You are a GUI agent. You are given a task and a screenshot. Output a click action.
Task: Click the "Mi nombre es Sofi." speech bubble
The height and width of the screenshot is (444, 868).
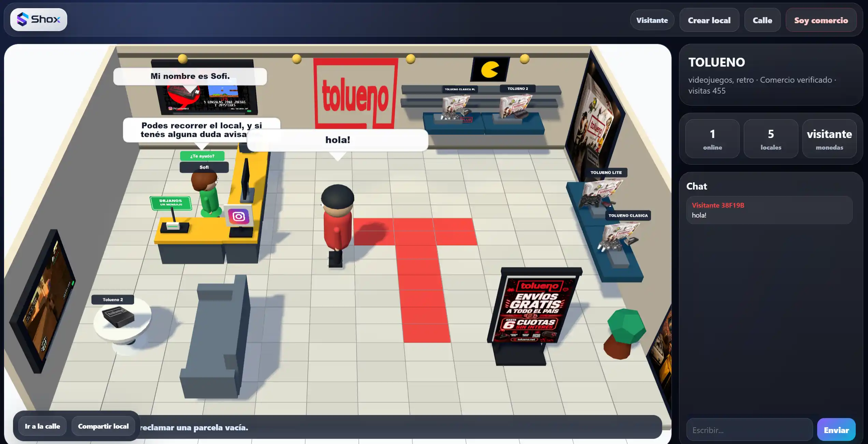(x=190, y=76)
